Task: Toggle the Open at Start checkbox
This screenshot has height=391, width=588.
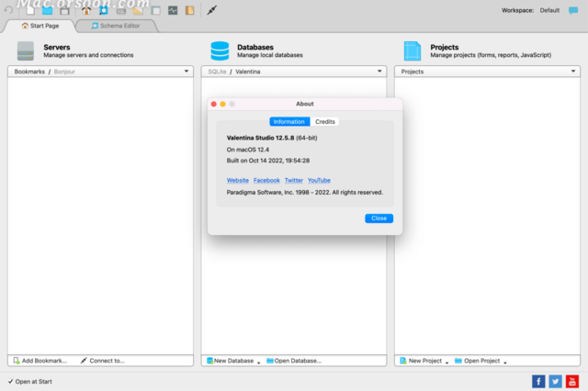Action: point(10,381)
